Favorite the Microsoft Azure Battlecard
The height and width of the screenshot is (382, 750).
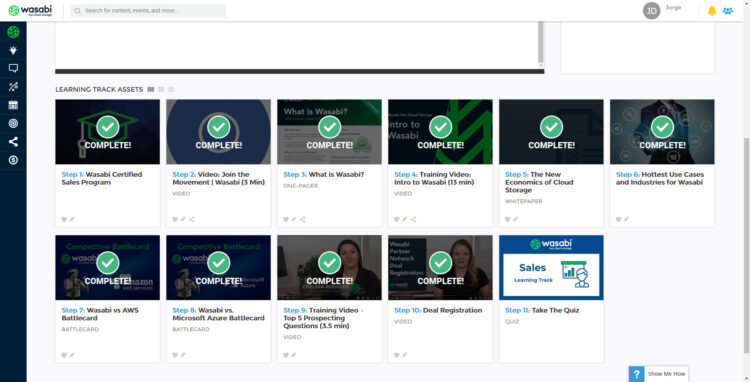(175, 355)
